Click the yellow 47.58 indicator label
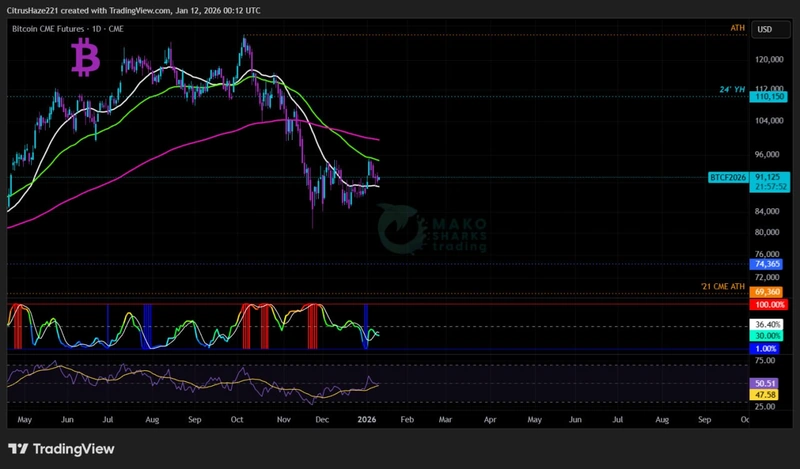Image resolution: width=800 pixels, height=469 pixels. 766,395
